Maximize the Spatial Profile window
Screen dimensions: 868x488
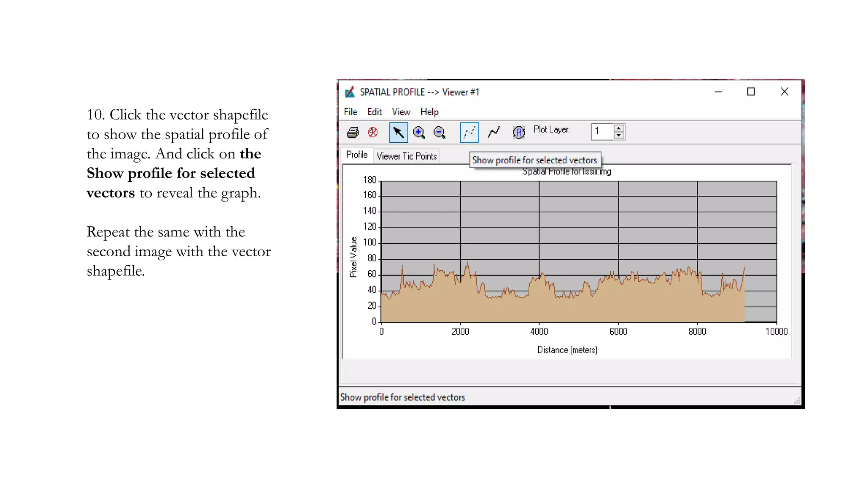[x=751, y=92]
